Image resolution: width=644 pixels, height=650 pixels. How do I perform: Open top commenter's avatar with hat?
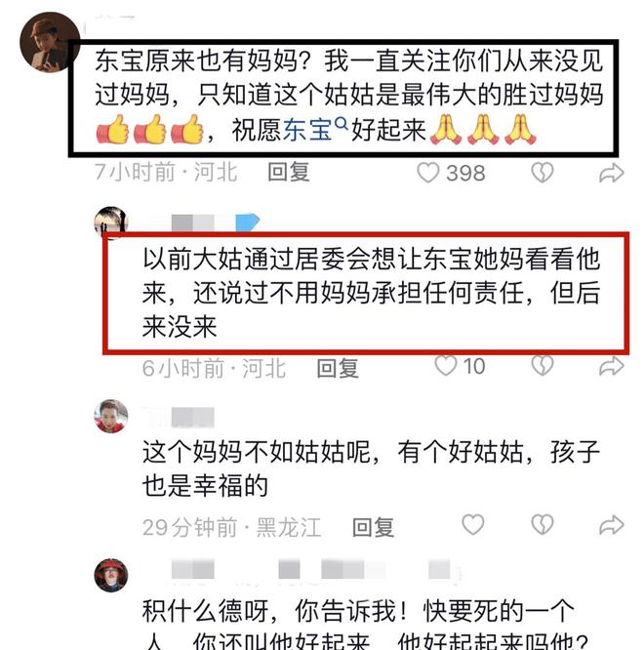50,42
